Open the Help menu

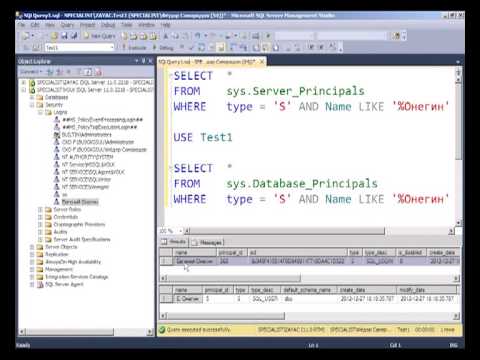click(165, 25)
